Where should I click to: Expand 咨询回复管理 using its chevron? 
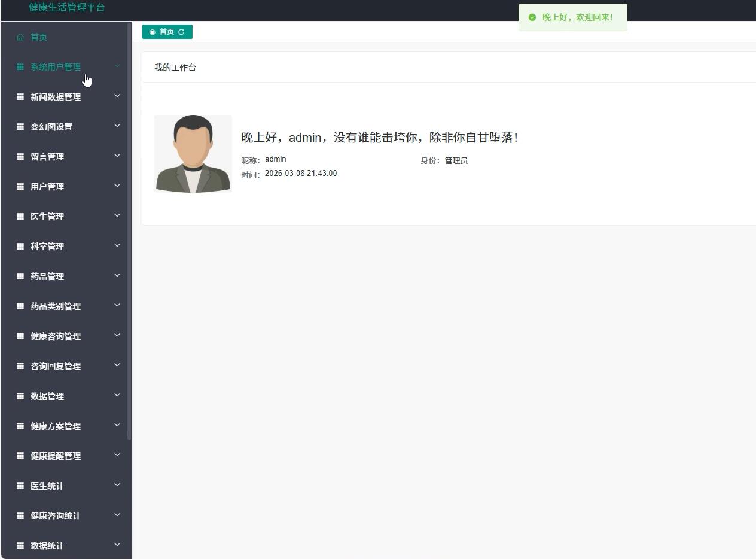pyautogui.click(x=117, y=365)
